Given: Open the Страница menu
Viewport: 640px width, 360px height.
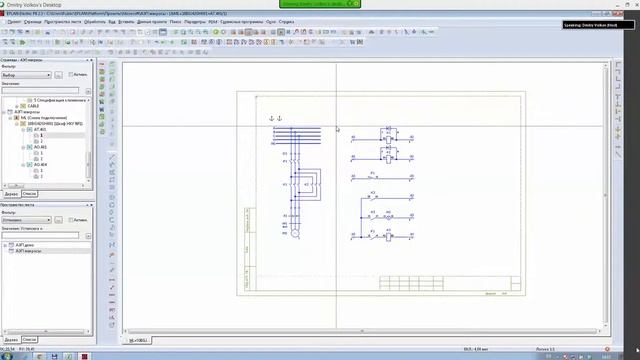Looking at the screenshot, I should coord(33,22).
